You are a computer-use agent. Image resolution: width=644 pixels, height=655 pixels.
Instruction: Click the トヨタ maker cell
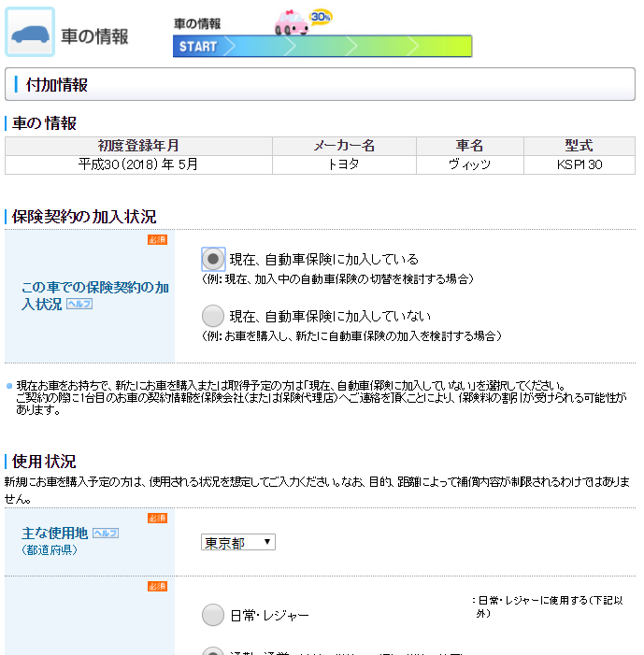(x=344, y=164)
